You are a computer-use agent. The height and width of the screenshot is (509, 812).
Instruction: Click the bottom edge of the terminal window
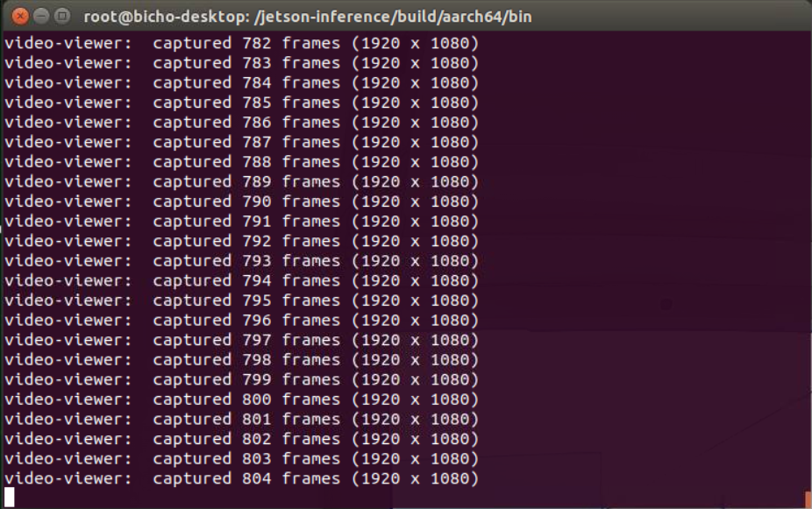click(406, 506)
